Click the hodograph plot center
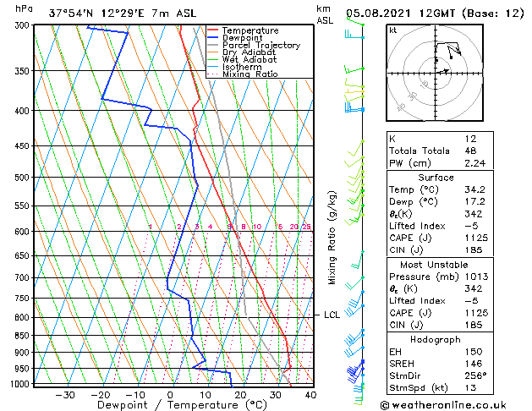Screen dimensions: 532x411 click(x=436, y=74)
